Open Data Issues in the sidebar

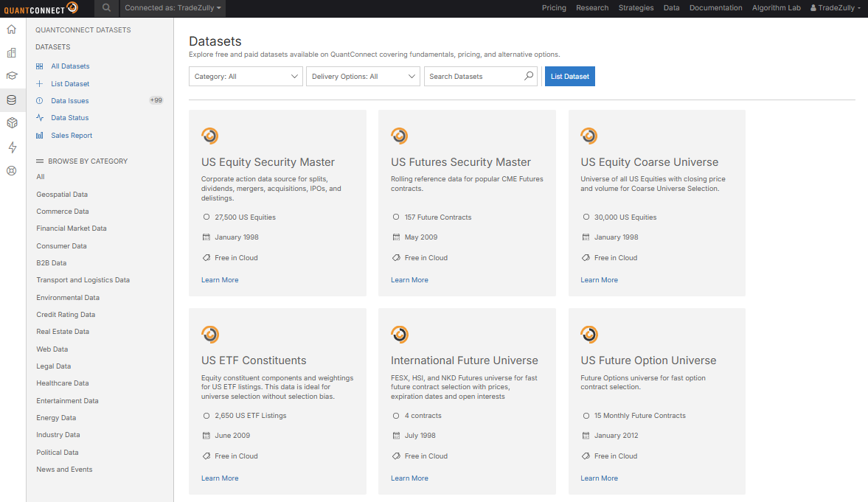pos(70,101)
